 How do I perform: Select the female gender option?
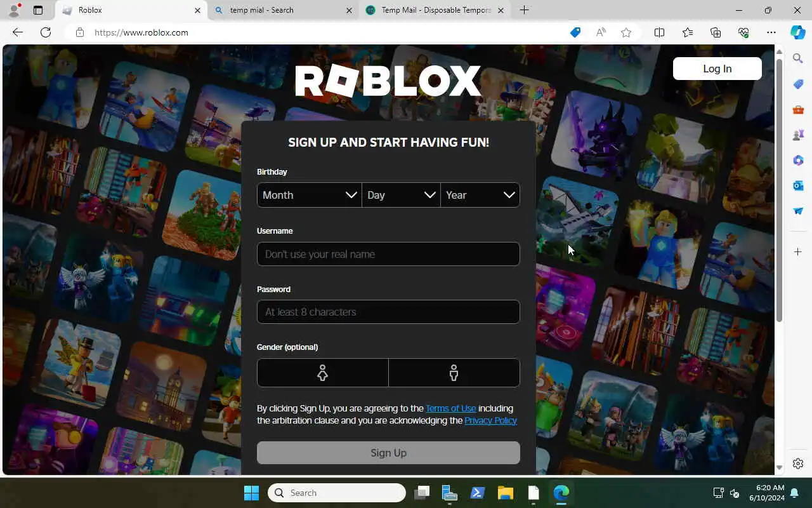323,373
